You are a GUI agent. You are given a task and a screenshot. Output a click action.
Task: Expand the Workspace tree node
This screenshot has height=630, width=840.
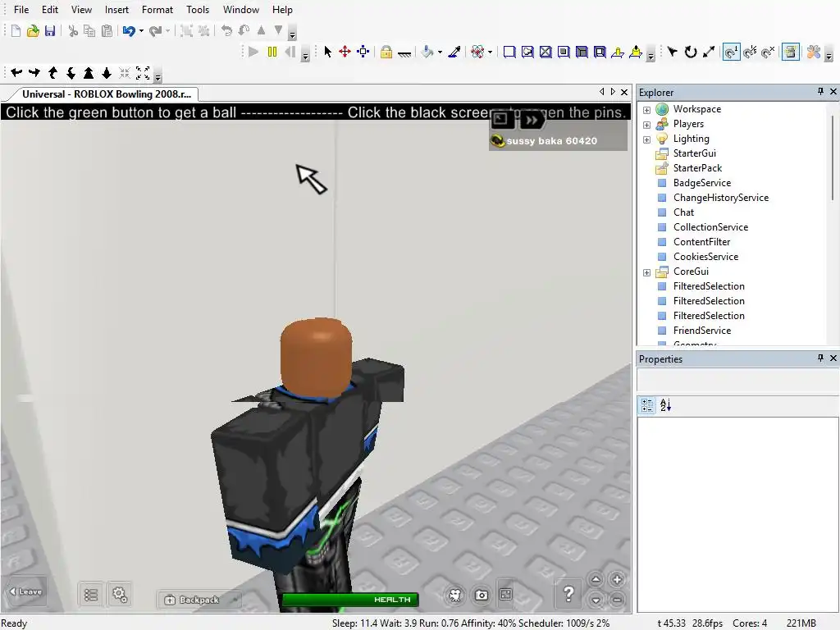646,110
